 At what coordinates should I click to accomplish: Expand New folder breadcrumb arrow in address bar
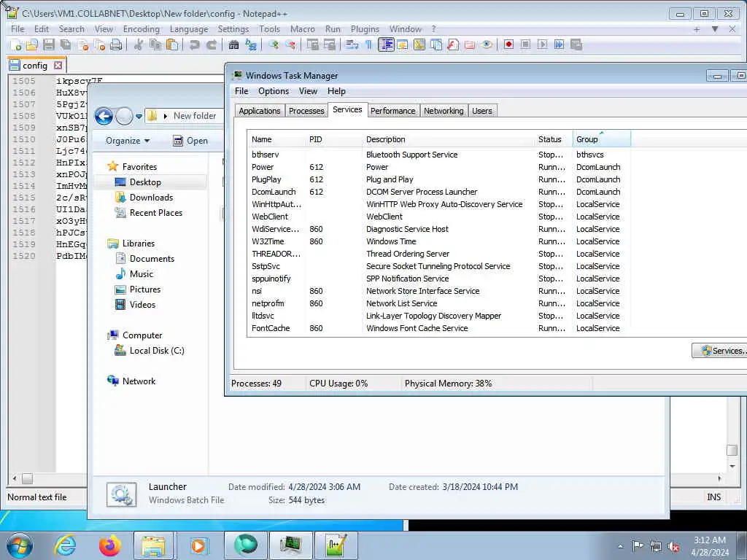click(166, 116)
